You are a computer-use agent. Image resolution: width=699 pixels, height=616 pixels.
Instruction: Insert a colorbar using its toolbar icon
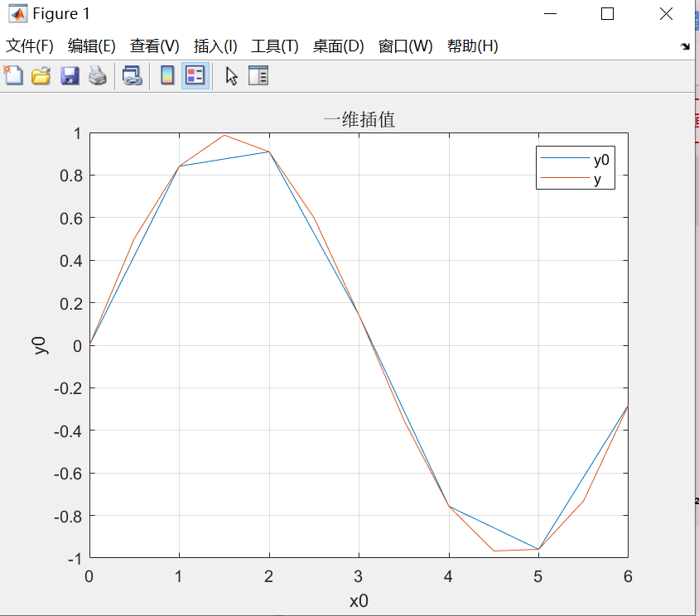click(168, 75)
